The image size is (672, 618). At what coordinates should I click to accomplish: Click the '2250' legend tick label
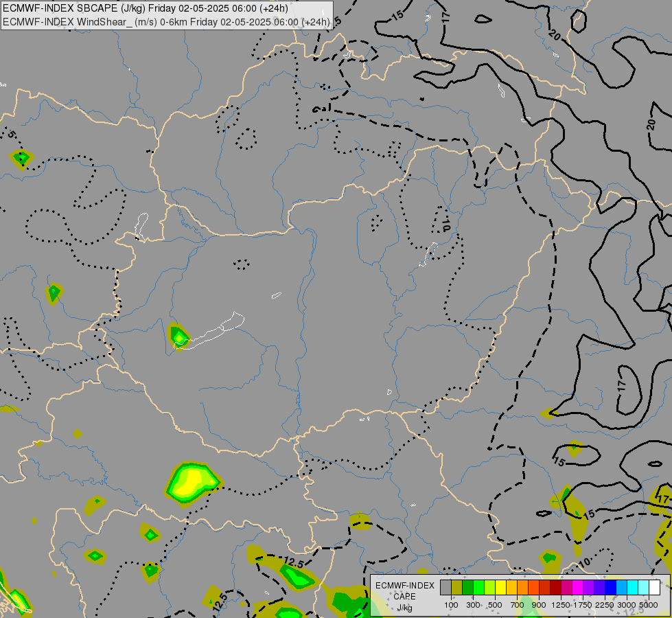pos(605,605)
